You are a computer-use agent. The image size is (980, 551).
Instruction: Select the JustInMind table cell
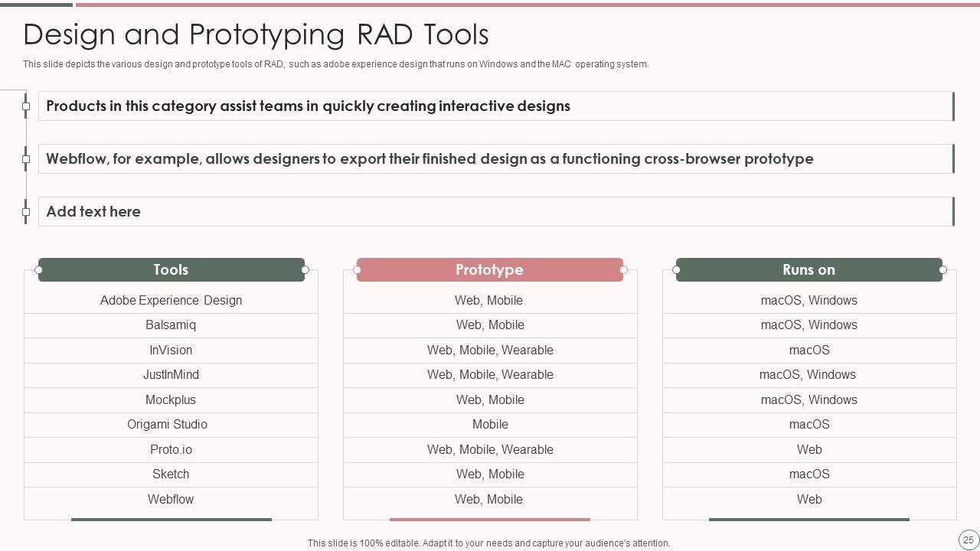tap(171, 375)
